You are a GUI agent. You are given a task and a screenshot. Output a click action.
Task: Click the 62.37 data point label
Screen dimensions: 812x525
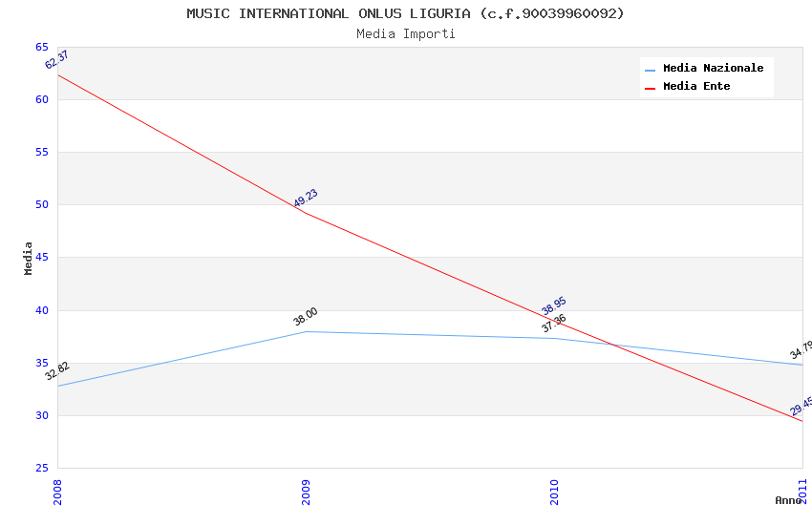pos(57,59)
